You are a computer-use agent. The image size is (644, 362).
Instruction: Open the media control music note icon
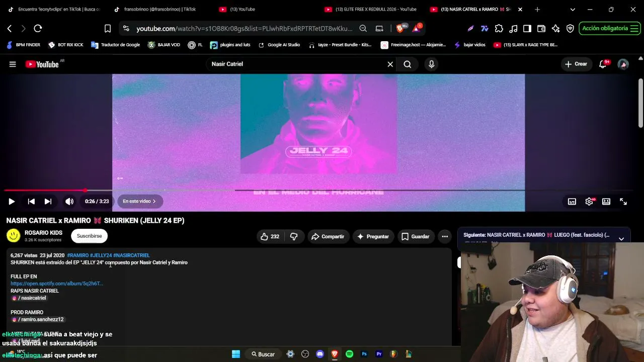pyautogui.click(x=513, y=29)
